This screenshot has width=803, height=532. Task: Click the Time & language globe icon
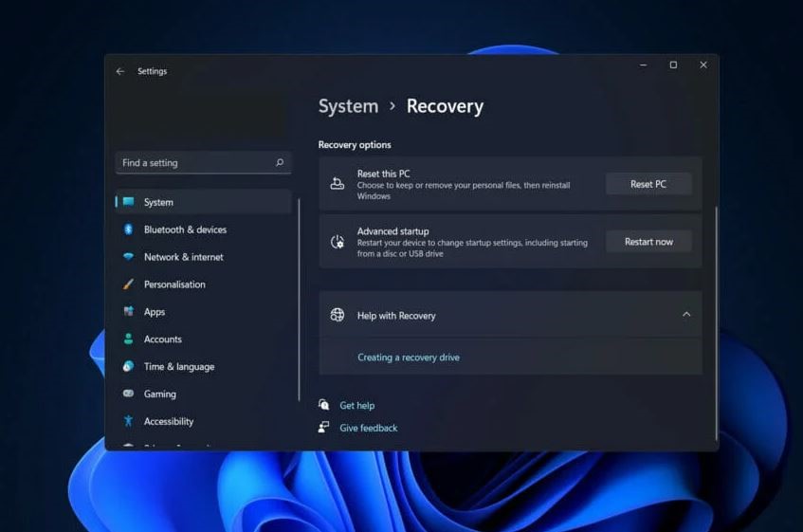coord(129,366)
